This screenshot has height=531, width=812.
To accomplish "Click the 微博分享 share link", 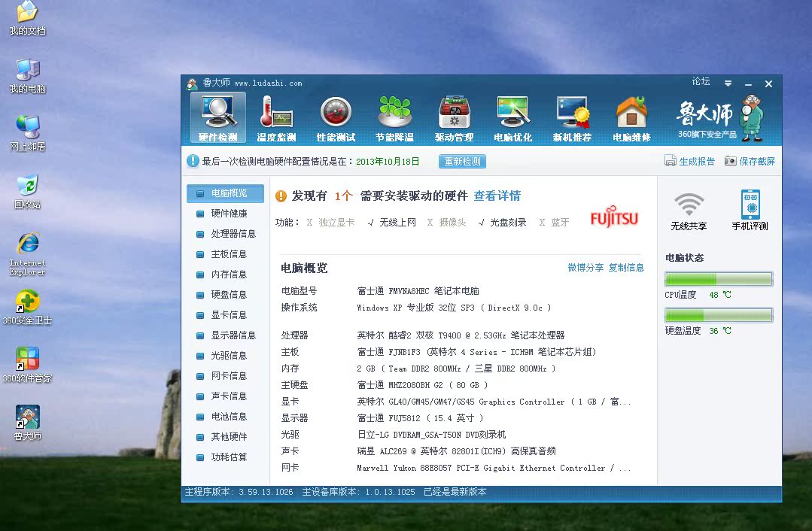I will (585, 268).
